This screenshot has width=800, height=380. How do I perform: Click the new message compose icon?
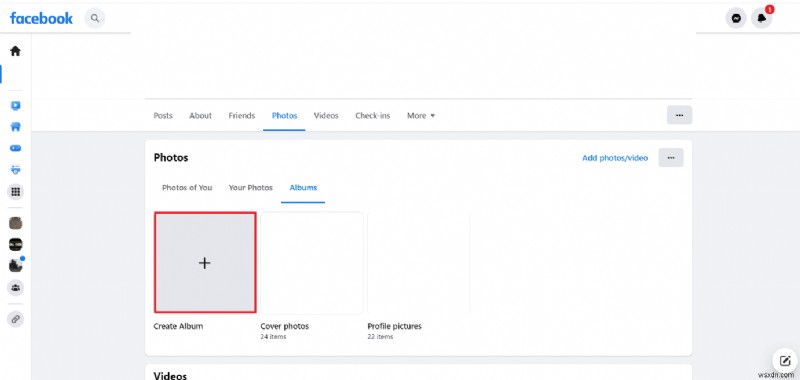[x=785, y=361]
